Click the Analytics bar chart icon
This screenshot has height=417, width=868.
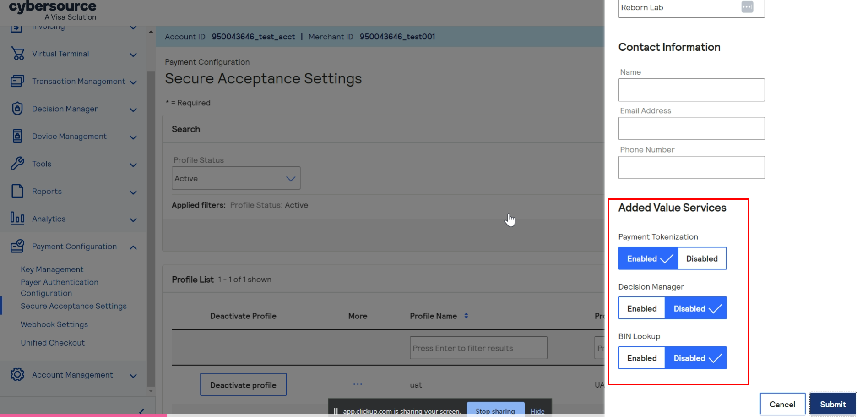[17, 219]
